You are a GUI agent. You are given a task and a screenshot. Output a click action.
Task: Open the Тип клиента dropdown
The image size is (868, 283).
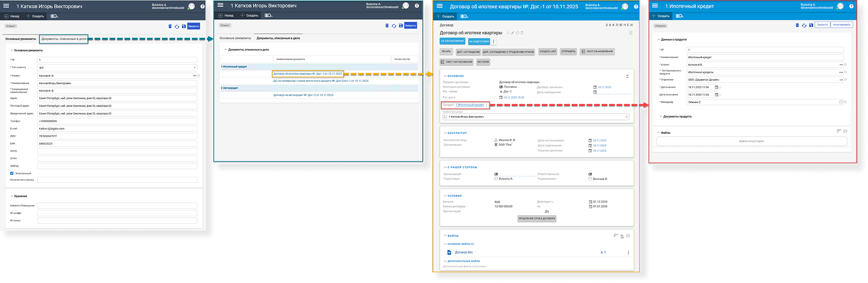click(194, 68)
